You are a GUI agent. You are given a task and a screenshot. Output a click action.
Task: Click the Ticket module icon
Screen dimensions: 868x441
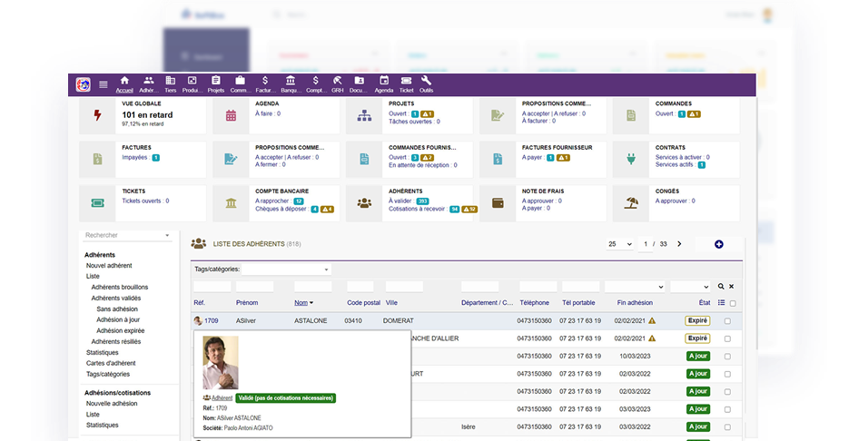[406, 83]
